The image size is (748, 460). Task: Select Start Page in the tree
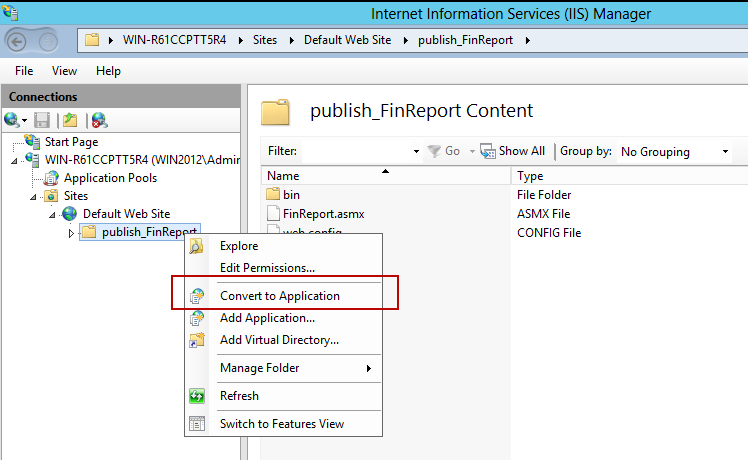tap(71, 142)
